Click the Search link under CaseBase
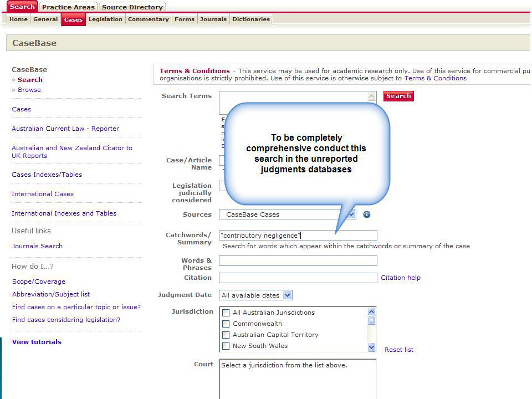Screen dimensions: 532x399 [x=30, y=80]
